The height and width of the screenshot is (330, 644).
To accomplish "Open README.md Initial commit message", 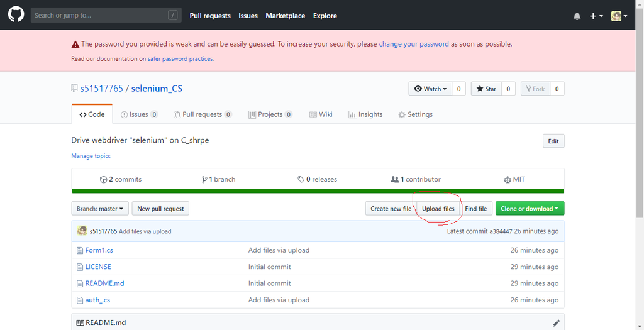I will (x=269, y=283).
